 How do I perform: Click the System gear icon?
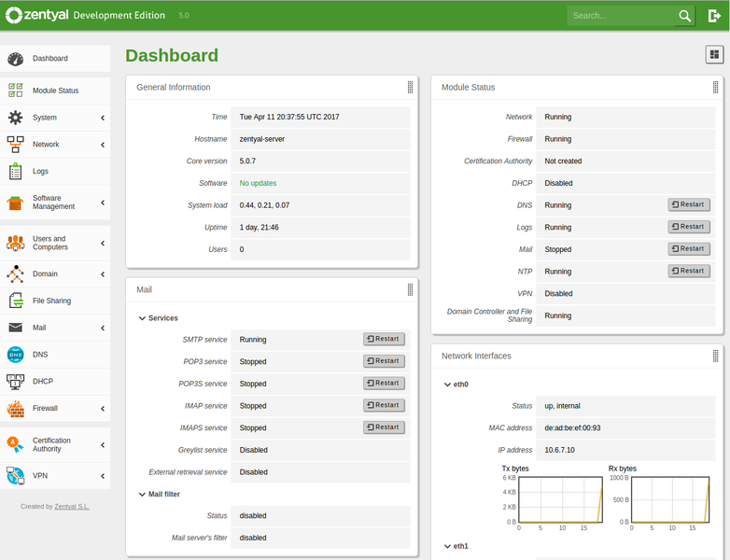(15, 118)
